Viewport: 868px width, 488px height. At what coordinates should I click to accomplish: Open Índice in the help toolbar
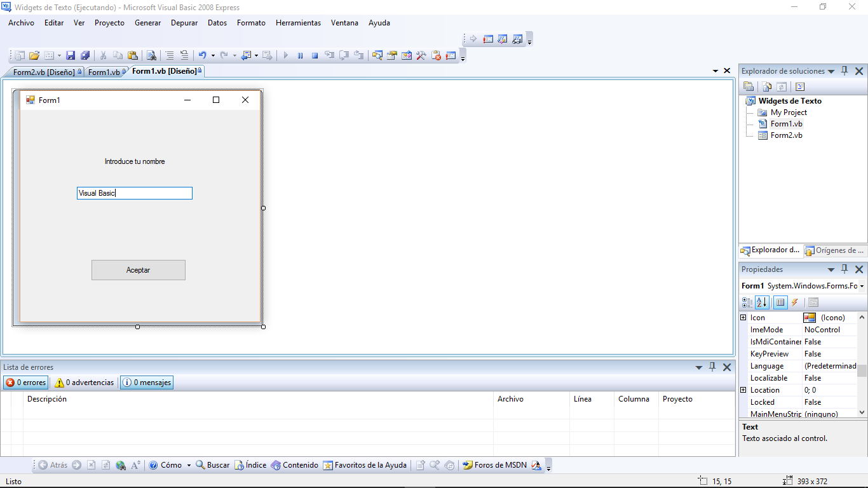[250, 465]
